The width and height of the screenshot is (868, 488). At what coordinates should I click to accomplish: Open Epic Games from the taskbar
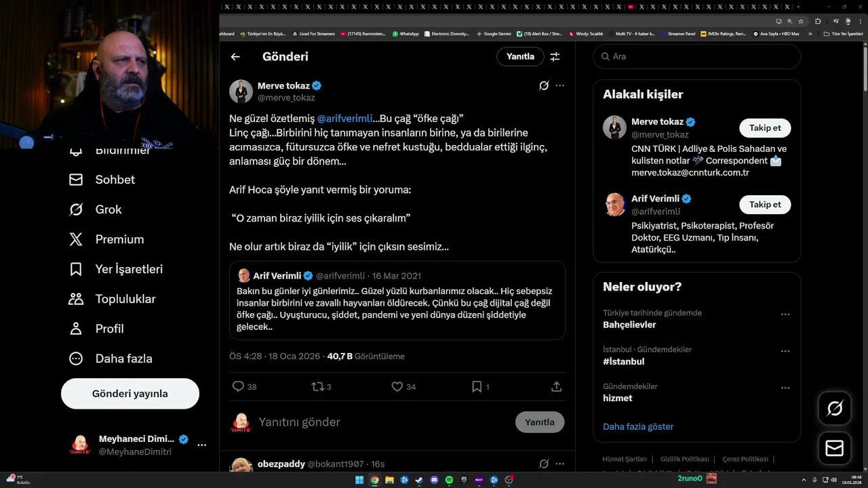(x=464, y=480)
